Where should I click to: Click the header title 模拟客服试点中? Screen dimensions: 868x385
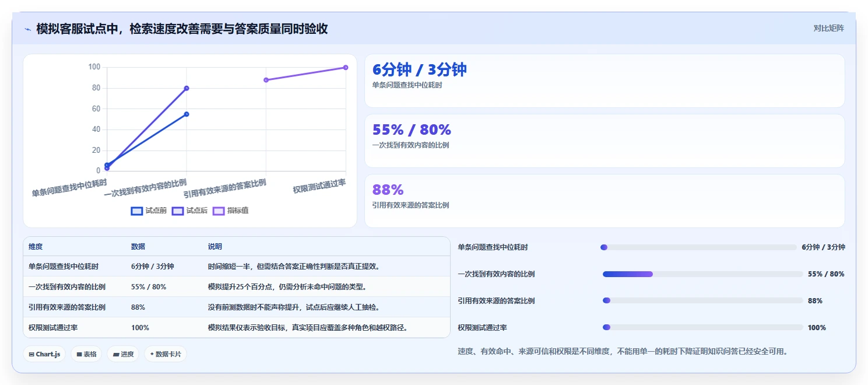(182, 29)
